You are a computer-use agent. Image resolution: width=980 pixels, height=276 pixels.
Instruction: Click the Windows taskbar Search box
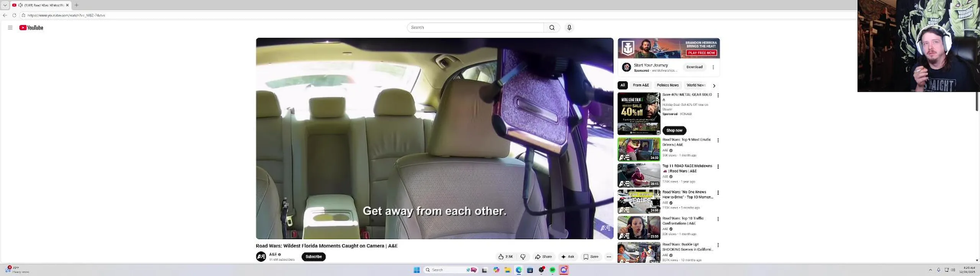tap(451, 270)
